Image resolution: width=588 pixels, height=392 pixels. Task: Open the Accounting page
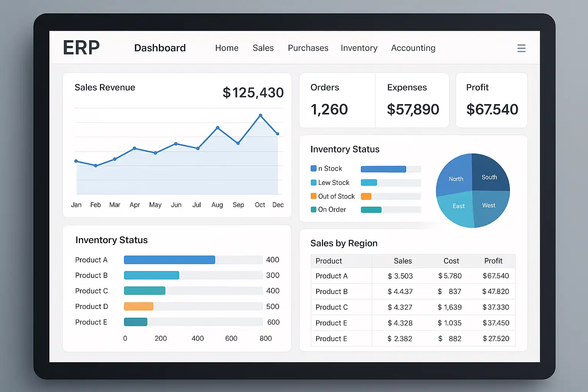(x=413, y=48)
